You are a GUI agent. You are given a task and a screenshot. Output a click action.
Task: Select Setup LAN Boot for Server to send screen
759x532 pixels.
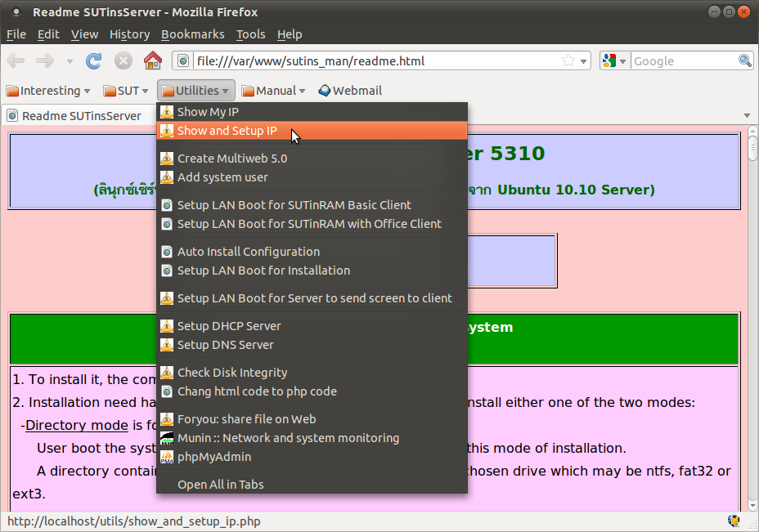312,298
